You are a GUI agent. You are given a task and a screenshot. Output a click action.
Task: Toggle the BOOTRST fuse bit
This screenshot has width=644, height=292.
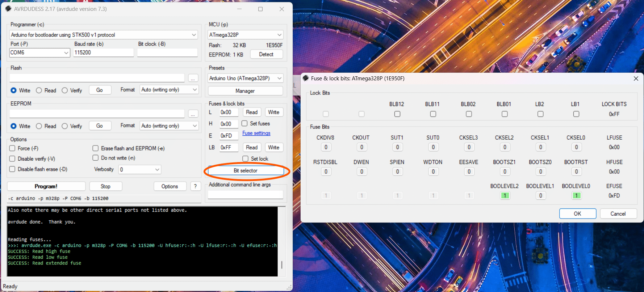(576, 172)
